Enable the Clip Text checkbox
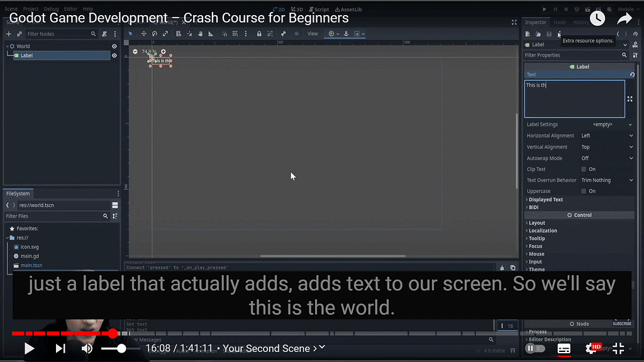This screenshot has height=362, width=644. (x=584, y=169)
